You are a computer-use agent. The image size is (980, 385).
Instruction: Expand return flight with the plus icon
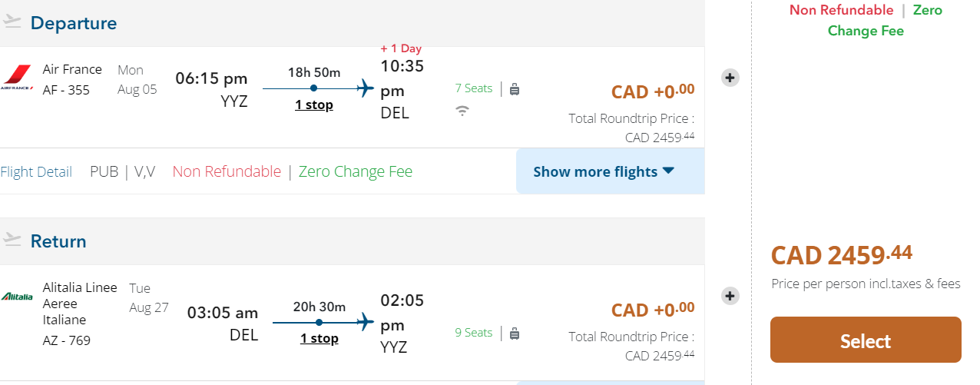click(x=730, y=296)
